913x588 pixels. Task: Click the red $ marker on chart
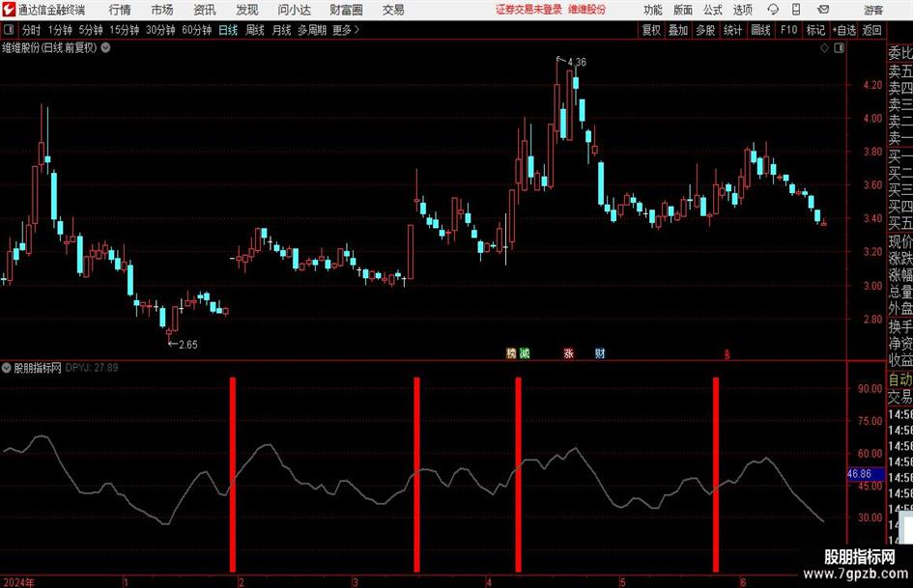tap(727, 354)
